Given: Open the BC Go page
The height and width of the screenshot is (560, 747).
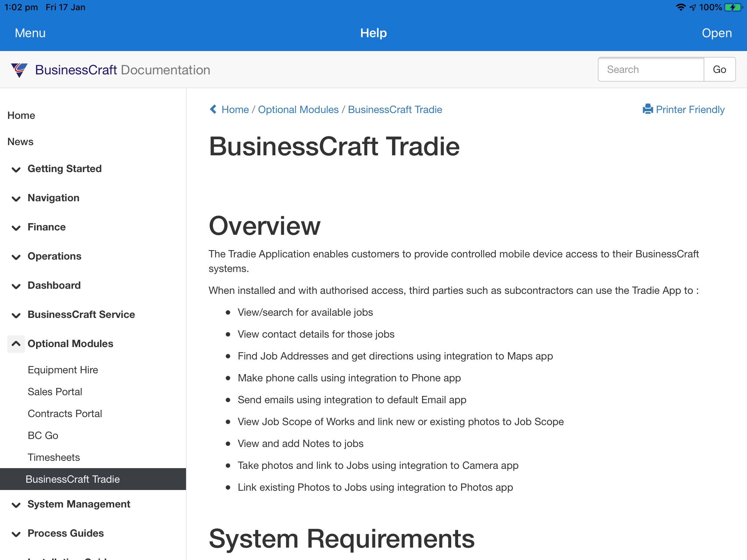Looking at the screenshot, I should tap(43, 435).
